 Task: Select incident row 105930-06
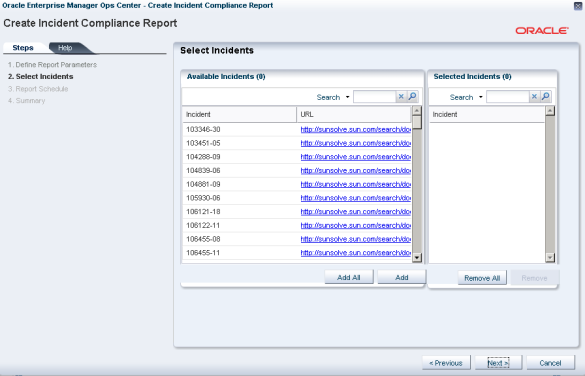coord(297,198)
